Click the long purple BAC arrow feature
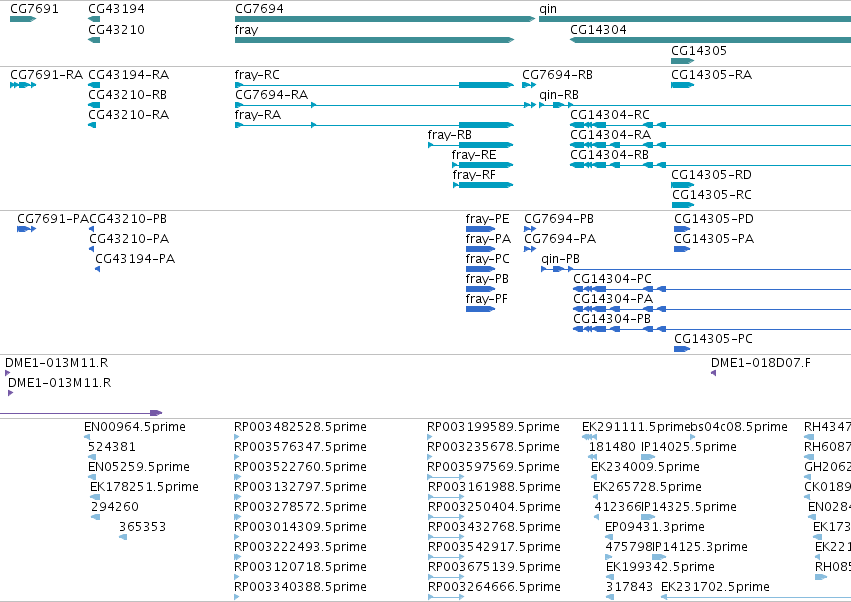Image resolution: width=851 pixels, height=602 pixels. (x=81, y=413)
